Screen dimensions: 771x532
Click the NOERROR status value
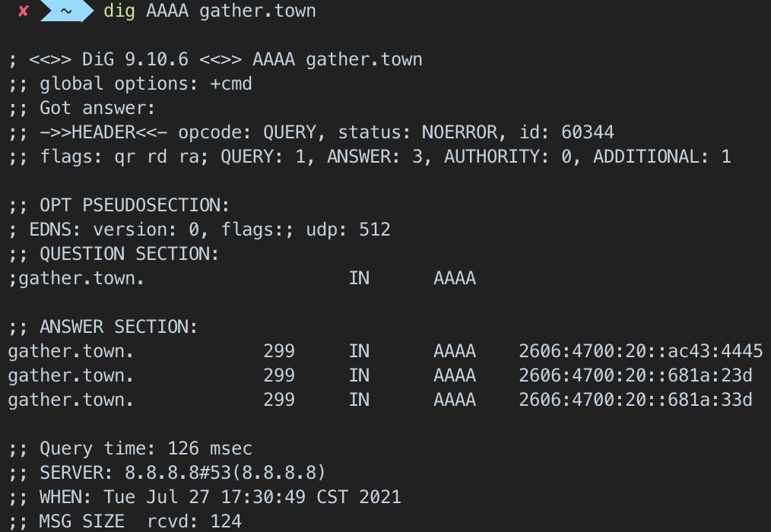459,132
